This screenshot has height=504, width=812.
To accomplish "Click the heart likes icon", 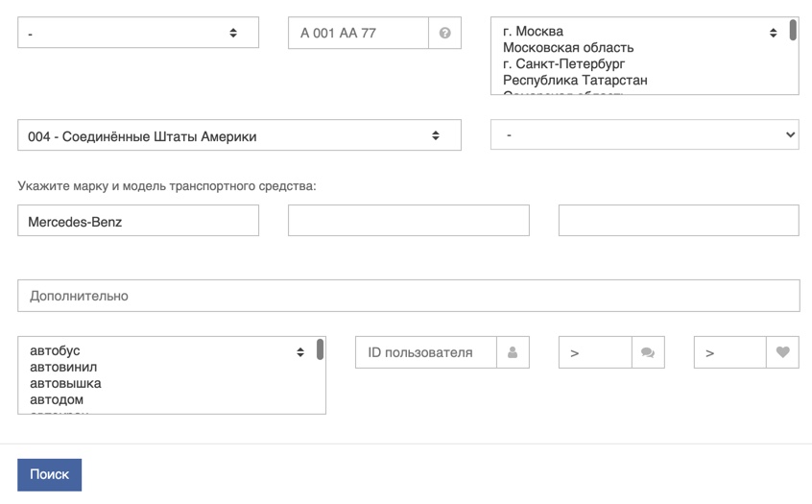I will (x=782, y=352).
